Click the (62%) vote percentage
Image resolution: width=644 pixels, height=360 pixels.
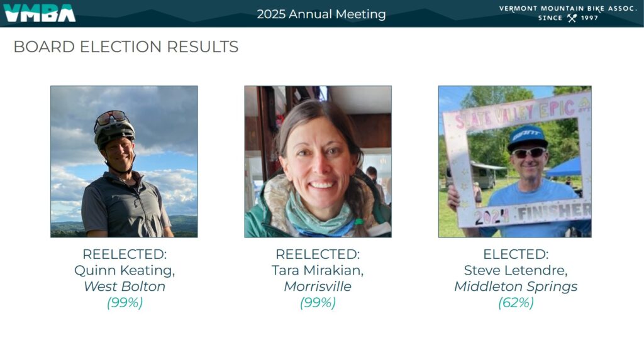tap(516, 303)
